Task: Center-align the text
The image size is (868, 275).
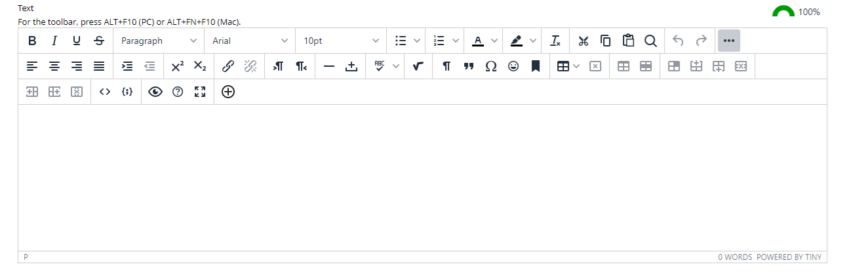Action: pos(54,66)
